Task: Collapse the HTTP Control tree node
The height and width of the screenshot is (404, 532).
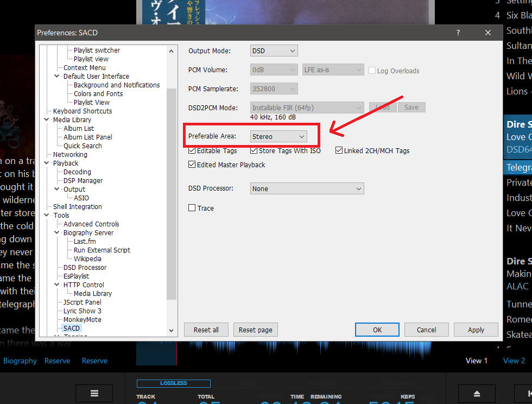Action: point(57,285)
